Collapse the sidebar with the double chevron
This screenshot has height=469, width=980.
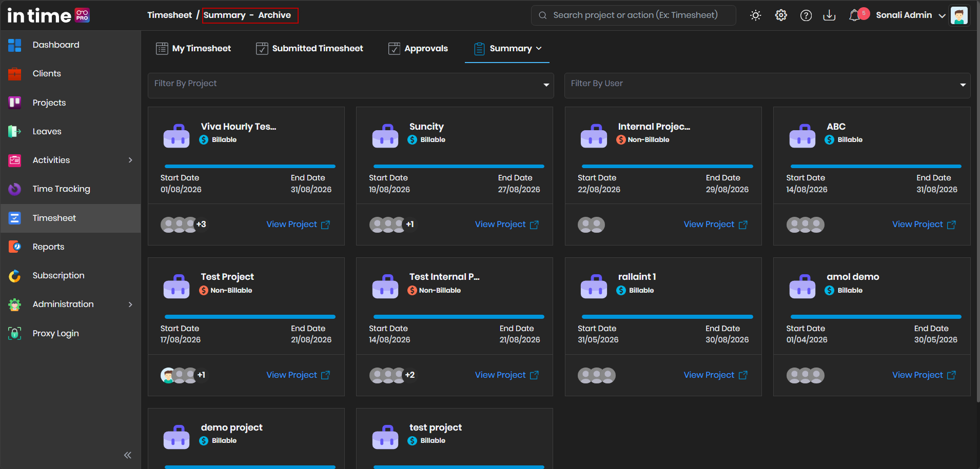(128, 455)
